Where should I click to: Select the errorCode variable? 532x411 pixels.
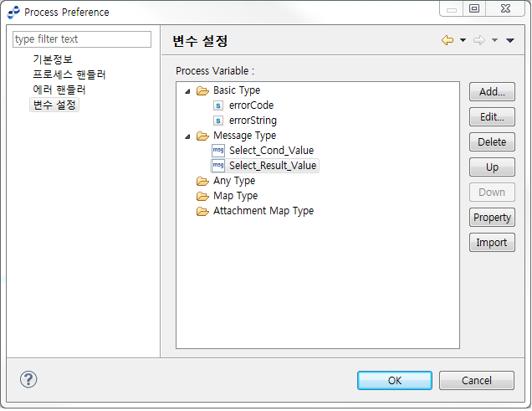(251, 105)
